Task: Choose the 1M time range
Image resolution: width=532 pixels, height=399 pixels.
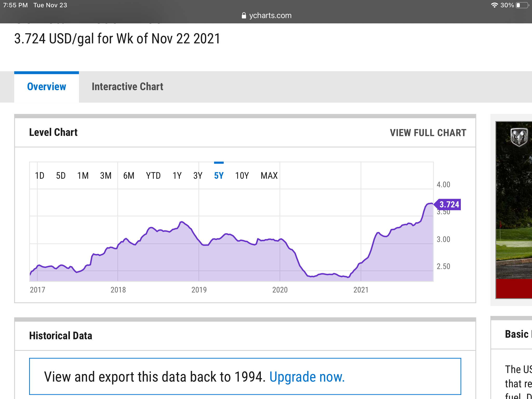Action: point(83,176)
